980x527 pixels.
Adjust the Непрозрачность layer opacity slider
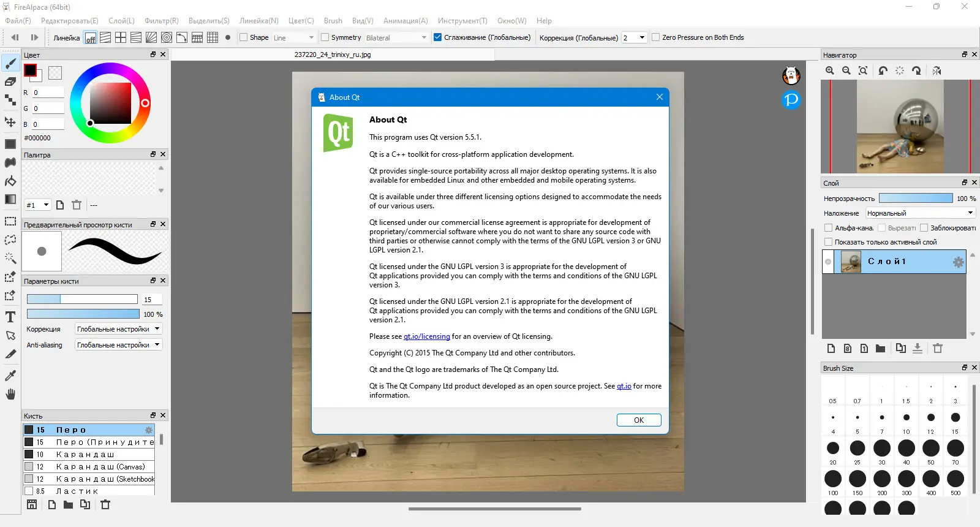click(916, 198)
